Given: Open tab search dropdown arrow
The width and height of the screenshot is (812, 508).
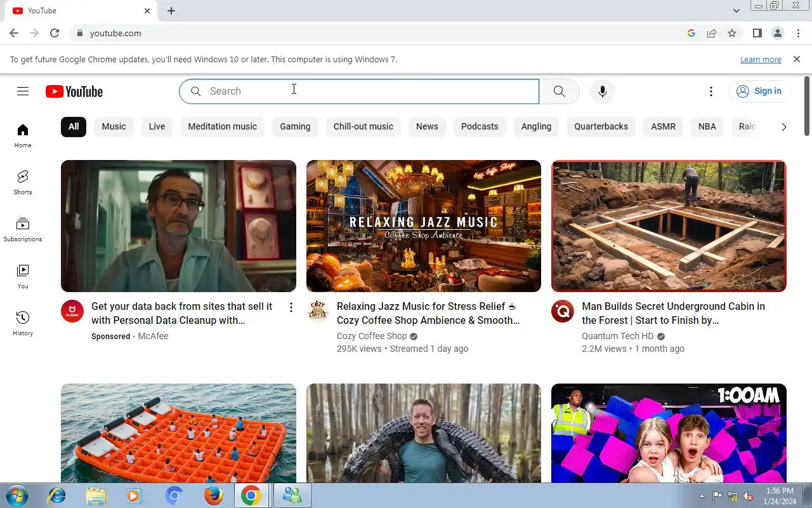Looking at the screenshot, I should (737, 11).
